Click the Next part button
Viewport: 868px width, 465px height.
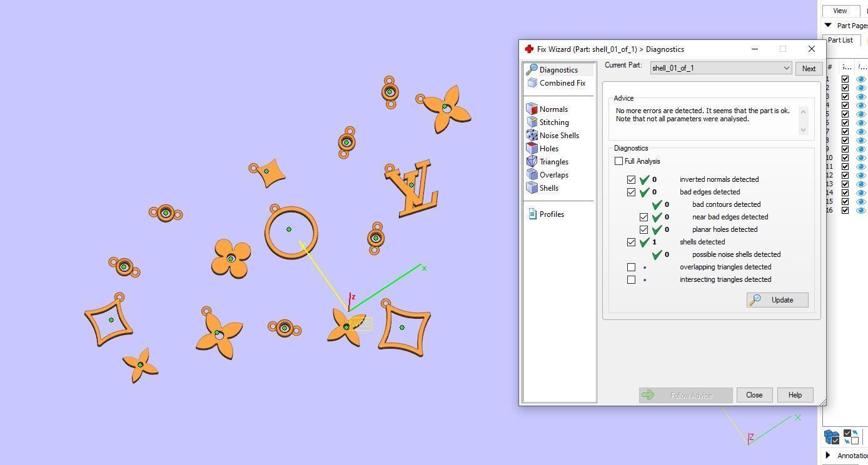click(x=809, y=69)
